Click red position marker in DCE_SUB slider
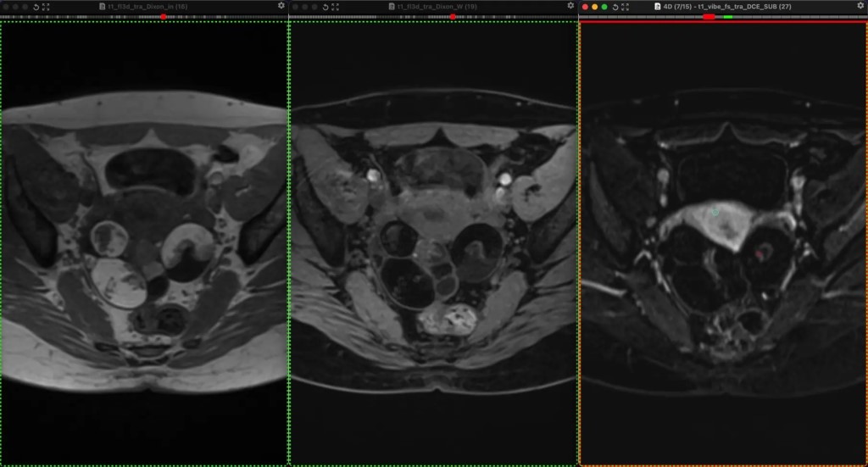The width and height of the screenshot is (868, 467). click(709, 17)
